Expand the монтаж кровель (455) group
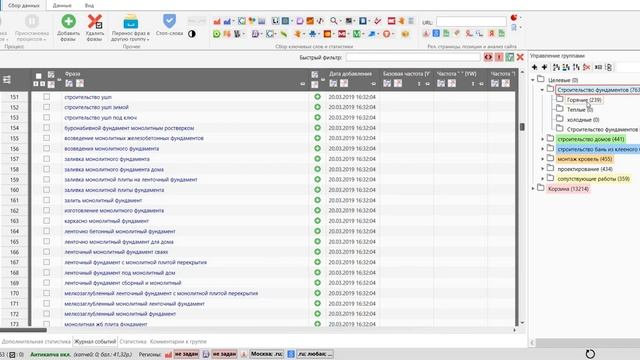 542,159
